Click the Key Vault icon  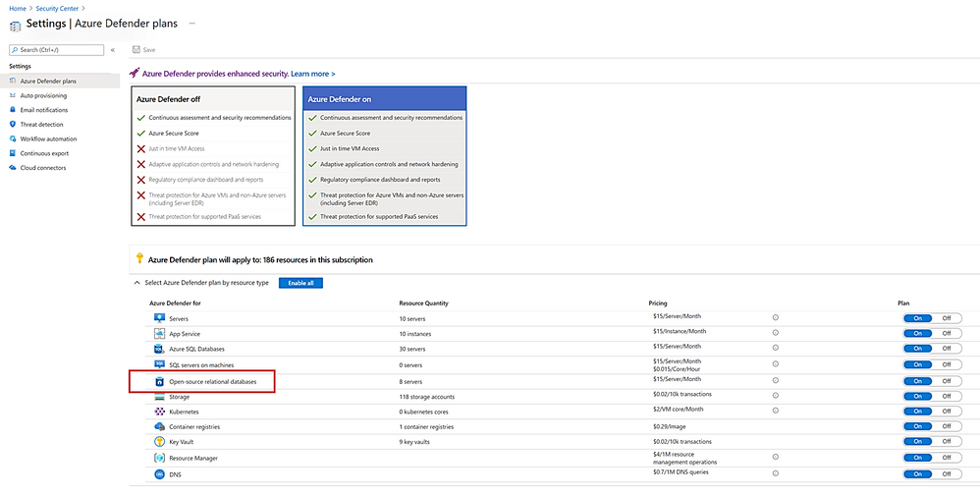pyautogui.click(x=159, y=442)
